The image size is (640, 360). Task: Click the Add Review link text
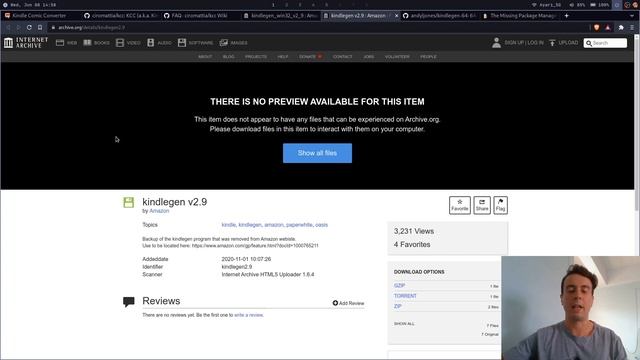351,303
